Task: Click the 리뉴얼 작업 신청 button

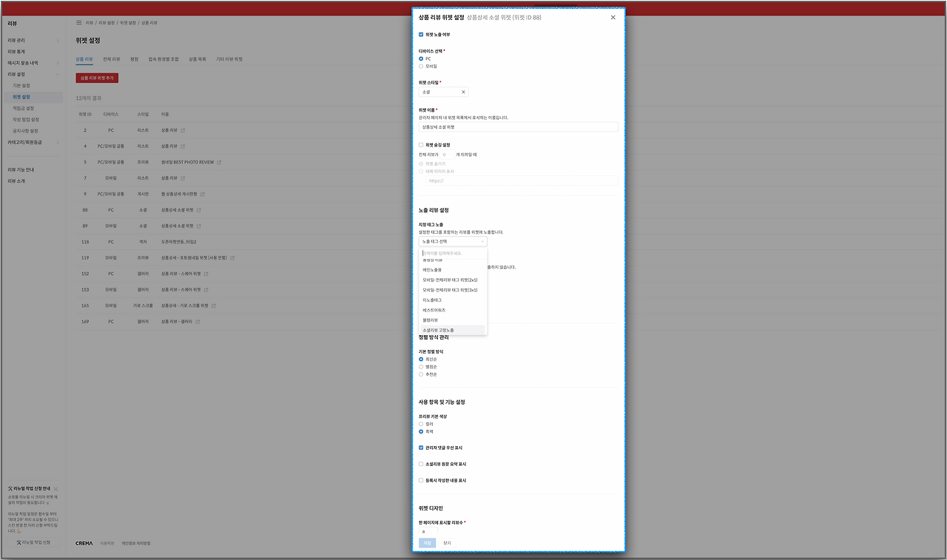Action: (33, 543)
